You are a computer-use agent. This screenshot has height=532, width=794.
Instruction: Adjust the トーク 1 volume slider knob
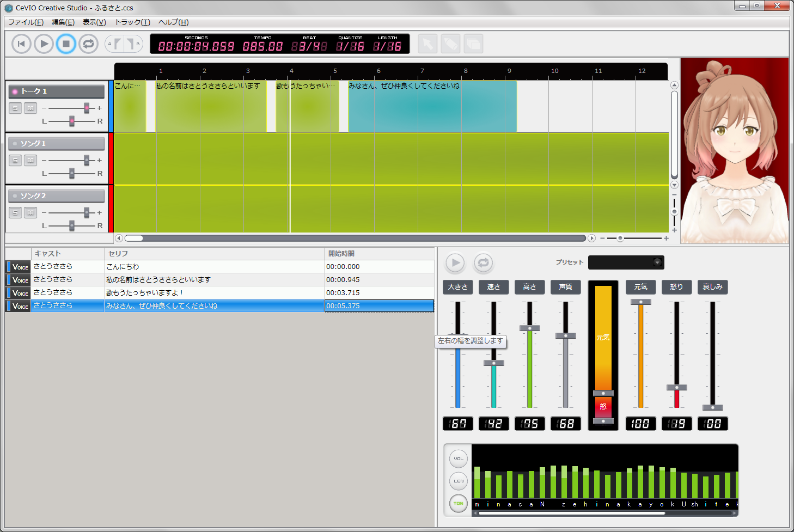click(87, 108)
